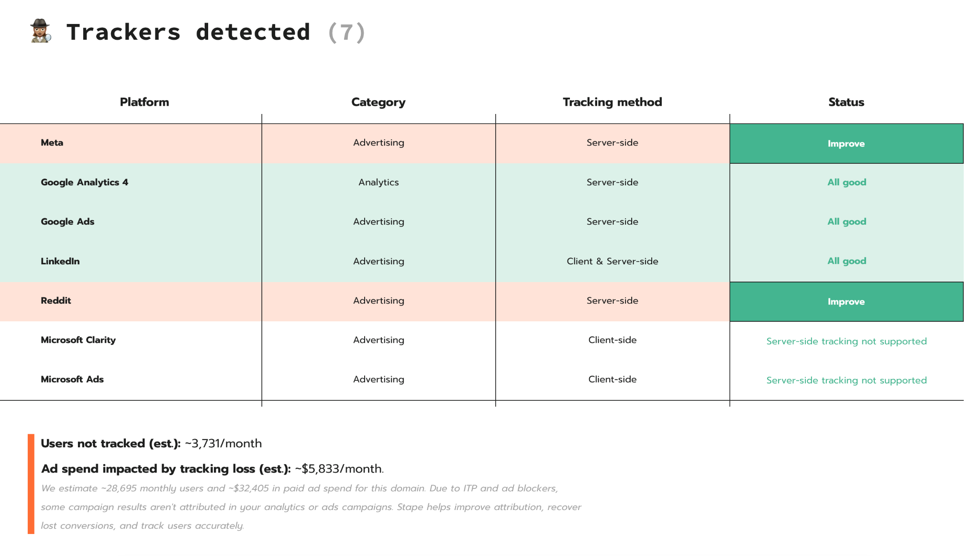The height and width of the screenshot is (556, 980).
Task: Click the orange bar beside estimates
Action: (31, 484)
